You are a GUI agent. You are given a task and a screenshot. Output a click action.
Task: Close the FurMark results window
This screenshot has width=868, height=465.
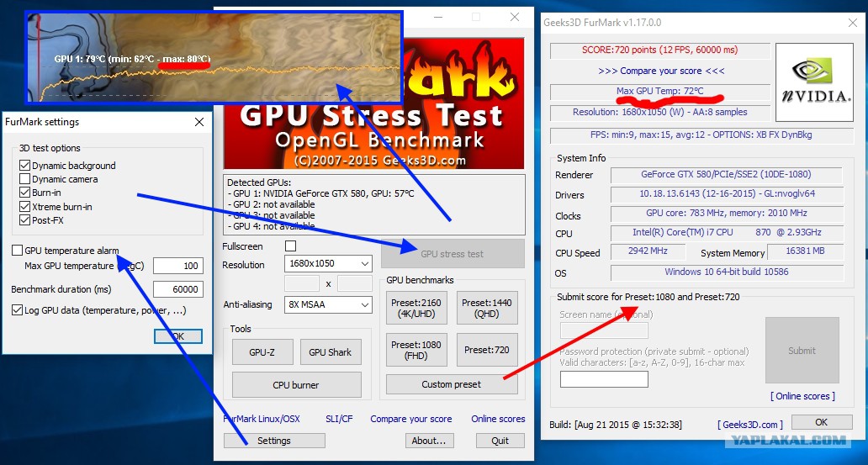853,23
